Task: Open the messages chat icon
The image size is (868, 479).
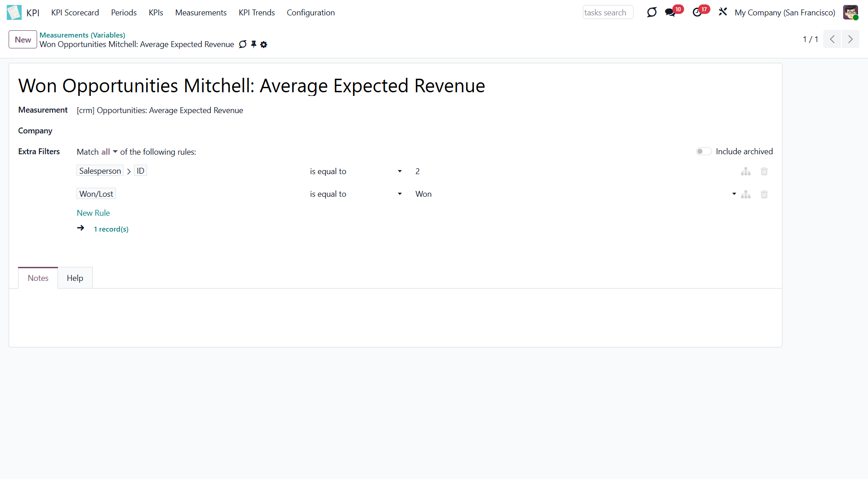Action: pos(670,12)
